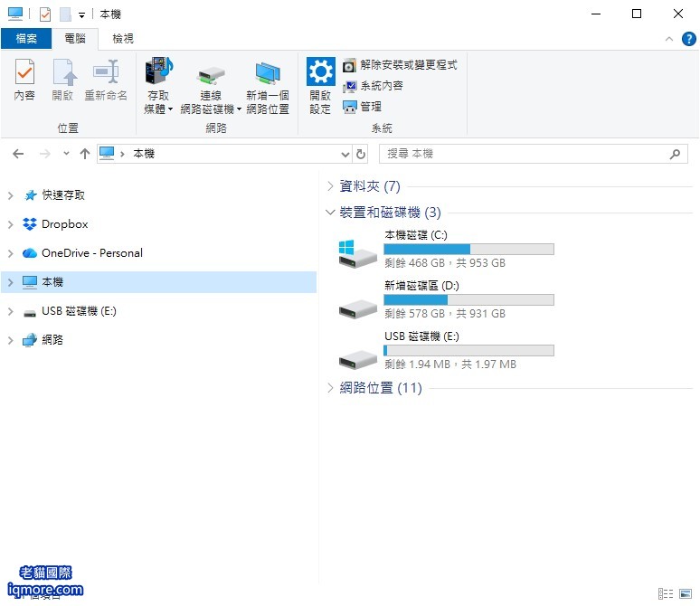Expand 快速存取 tree node chevron

tap(10, 195)
